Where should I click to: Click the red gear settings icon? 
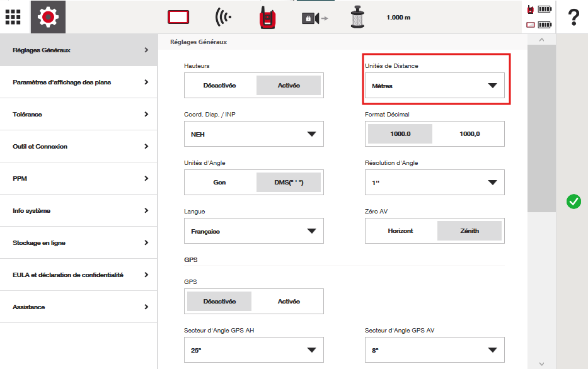48,17
